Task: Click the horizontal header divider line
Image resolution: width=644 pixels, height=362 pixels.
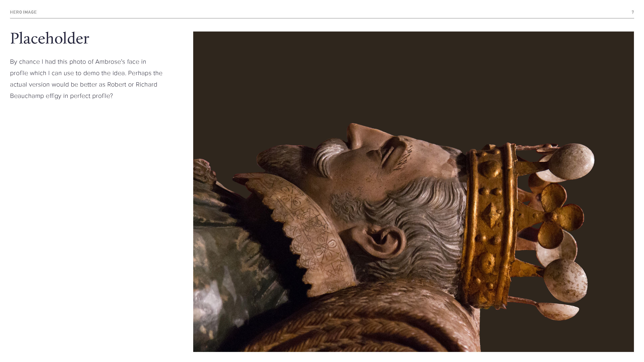Action: coord(322,18)
